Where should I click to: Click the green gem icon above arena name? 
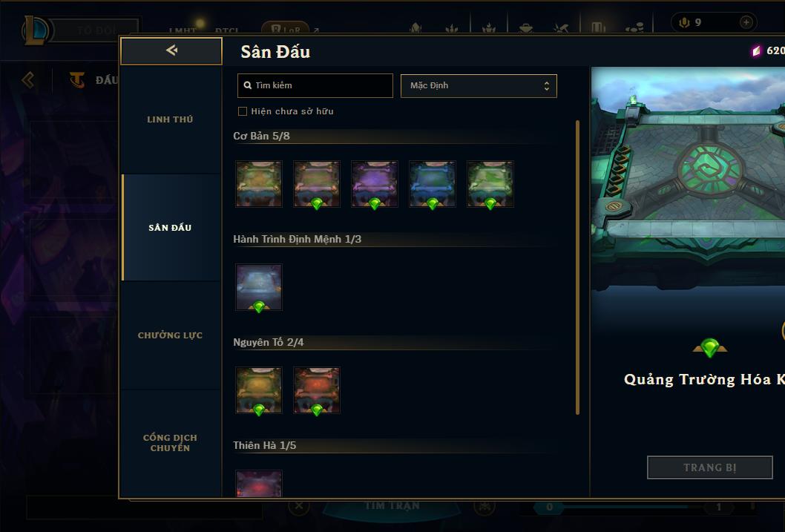coord(709,347)
